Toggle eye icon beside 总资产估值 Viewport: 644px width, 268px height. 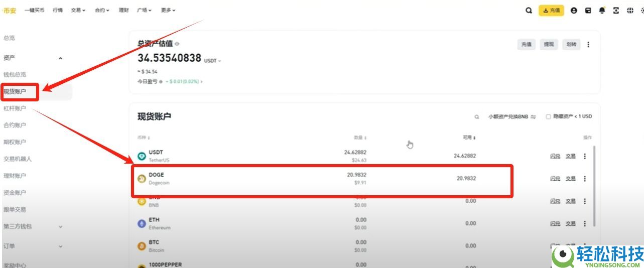point(177,44)
